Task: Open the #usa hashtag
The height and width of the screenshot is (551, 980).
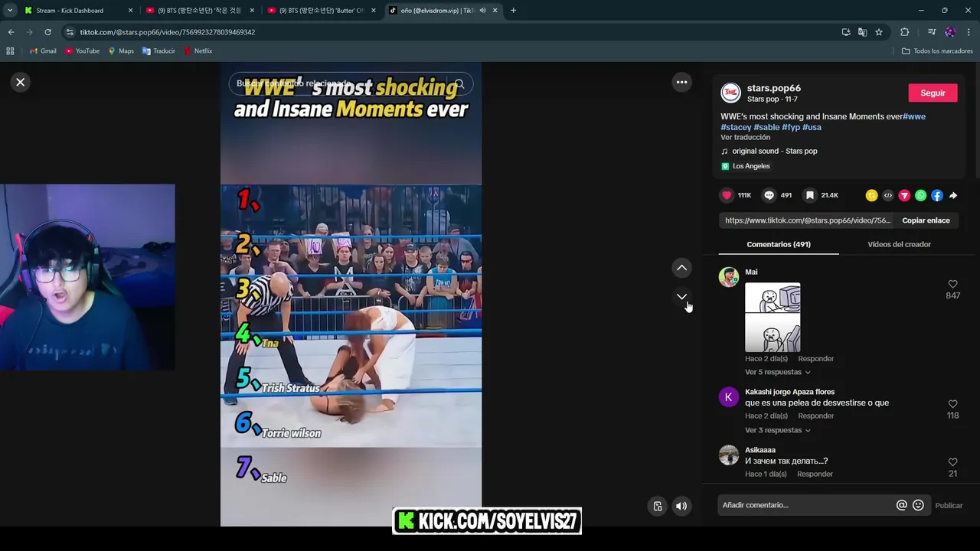Action: pyautogui.click(x=812, y=127)
